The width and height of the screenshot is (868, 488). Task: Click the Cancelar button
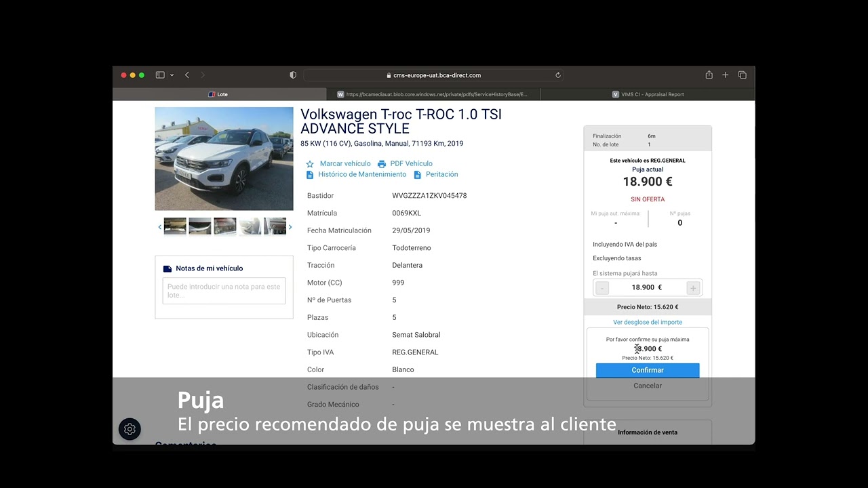click(x=648, y=386)
